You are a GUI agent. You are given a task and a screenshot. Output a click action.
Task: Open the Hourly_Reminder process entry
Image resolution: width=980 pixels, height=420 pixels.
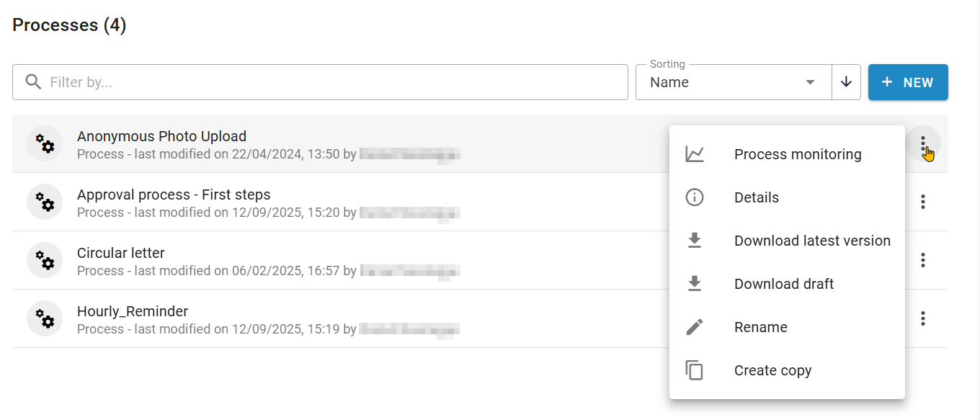(x=133, y=311)
